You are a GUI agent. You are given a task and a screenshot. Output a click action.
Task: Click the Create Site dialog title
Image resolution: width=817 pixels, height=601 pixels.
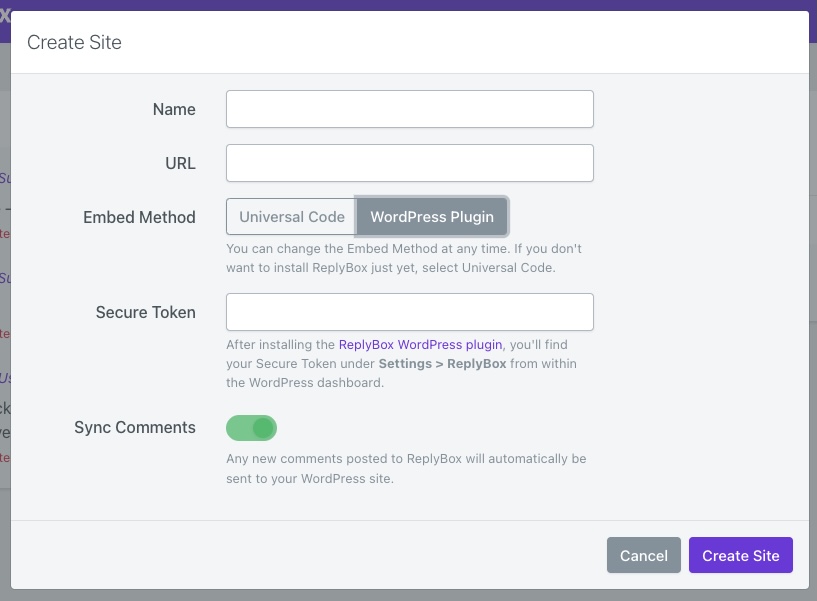pos(74,42)
